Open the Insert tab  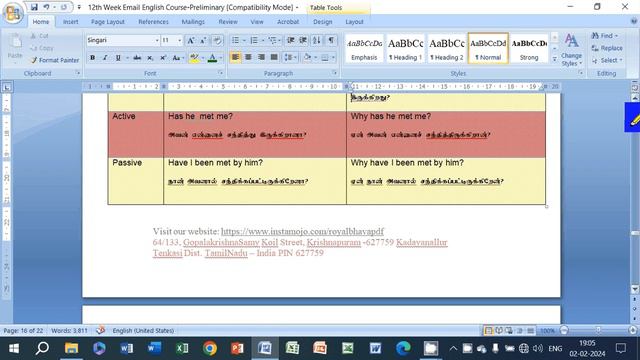click(71, 22)
